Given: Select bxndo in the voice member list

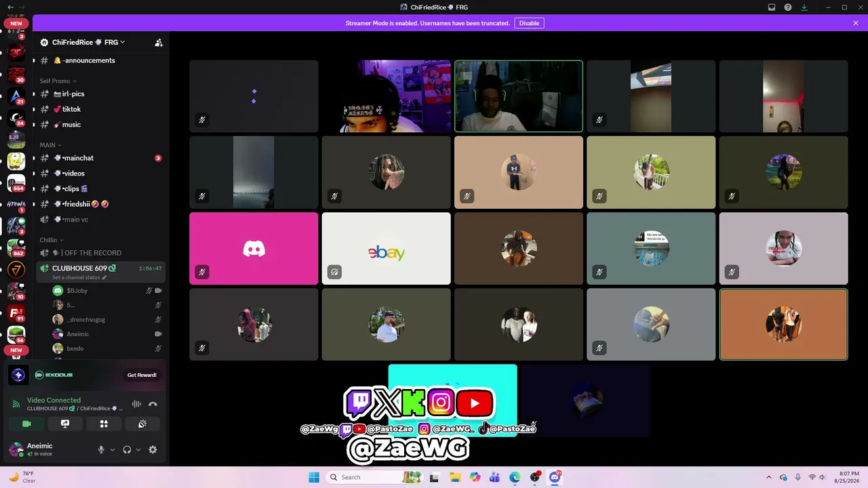Looking at the screenshot, I should click(107, 348).
